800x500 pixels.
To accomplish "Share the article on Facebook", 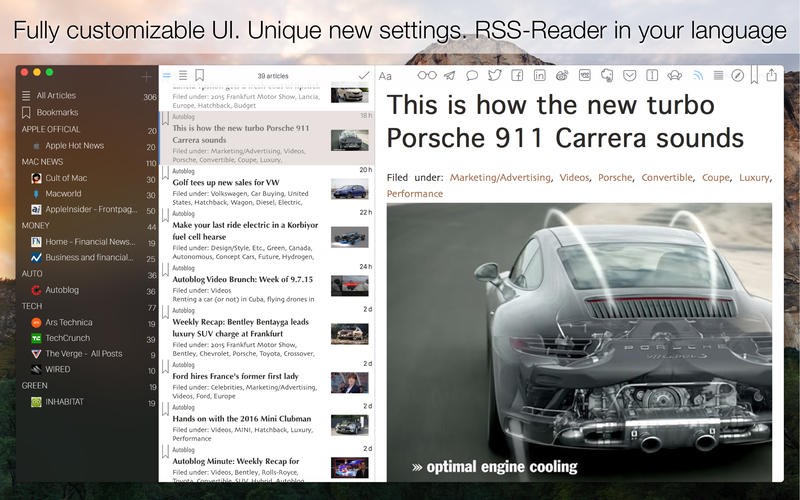I will tap(517, 76).
